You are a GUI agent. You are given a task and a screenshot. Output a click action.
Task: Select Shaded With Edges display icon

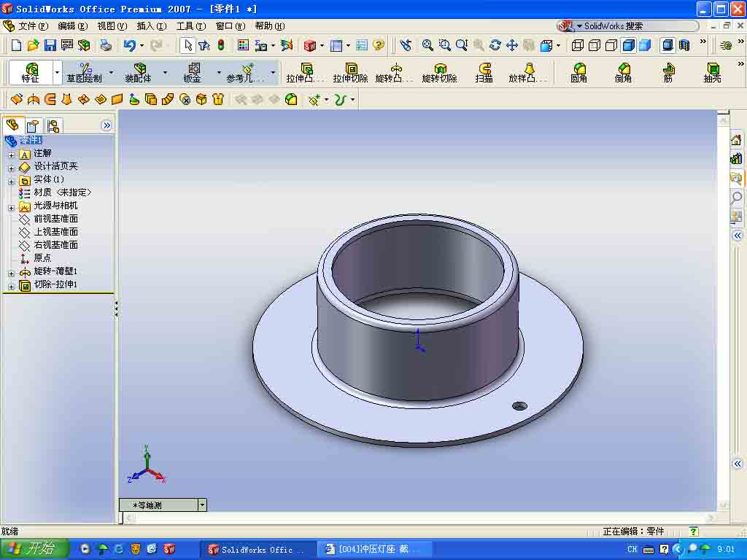pyautogui.click(x=629, y=45)
